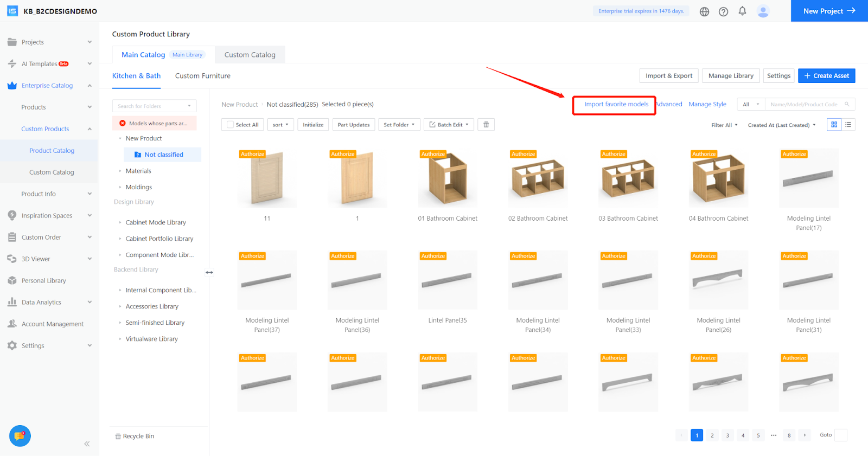The image size is (868, 456).
Task: Select the Not classified folder
Action: point(163,155)
